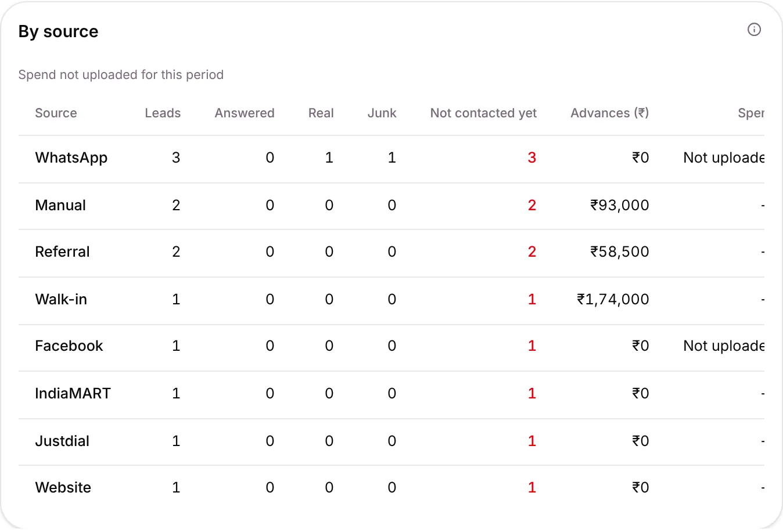Click the Leads column header
This screenshot has height=532, width=783.
pyautogui.click(x=163, y=113)
